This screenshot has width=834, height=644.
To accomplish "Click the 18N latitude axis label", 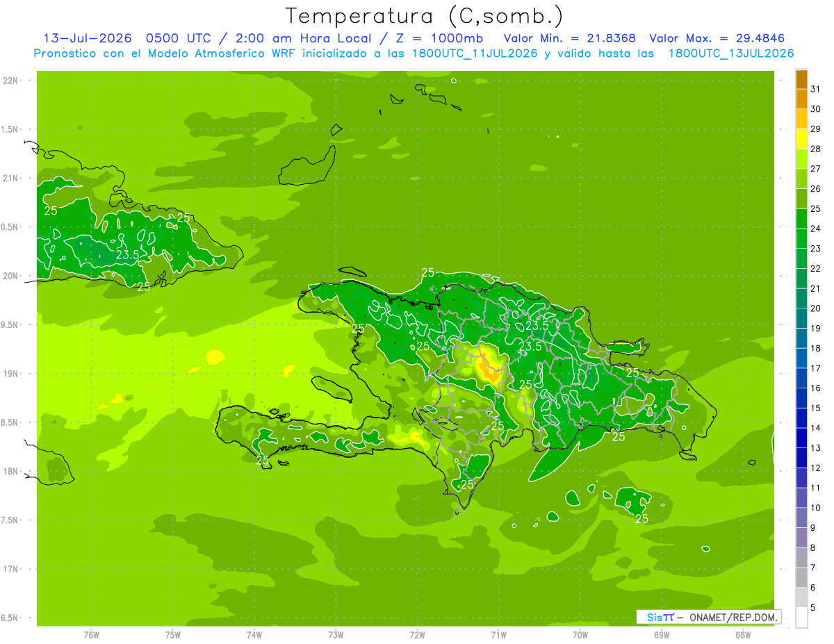I will 10,471.
